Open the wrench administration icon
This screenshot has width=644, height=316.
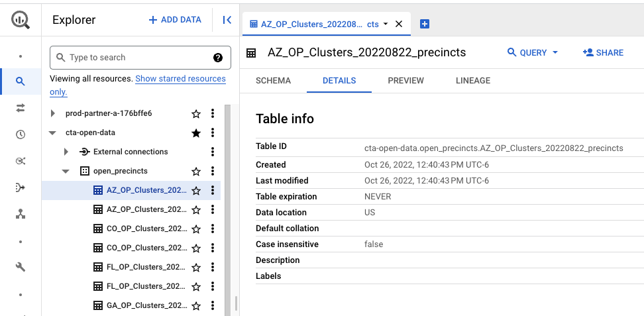(21, 267)
